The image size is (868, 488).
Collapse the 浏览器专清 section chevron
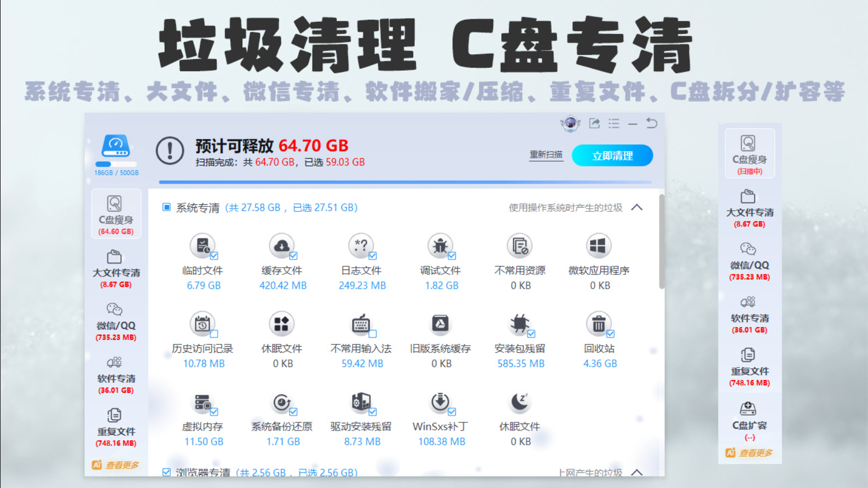(637, 472)
